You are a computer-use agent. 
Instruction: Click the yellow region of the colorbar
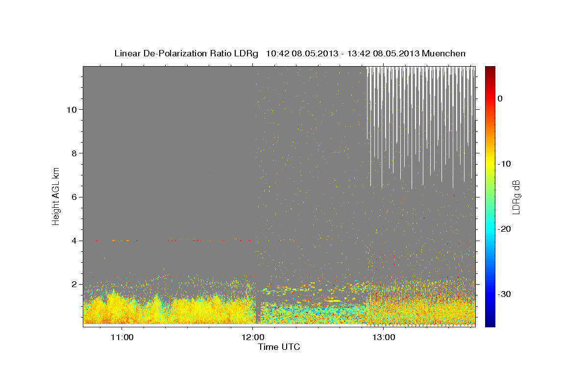click(490, 162)
